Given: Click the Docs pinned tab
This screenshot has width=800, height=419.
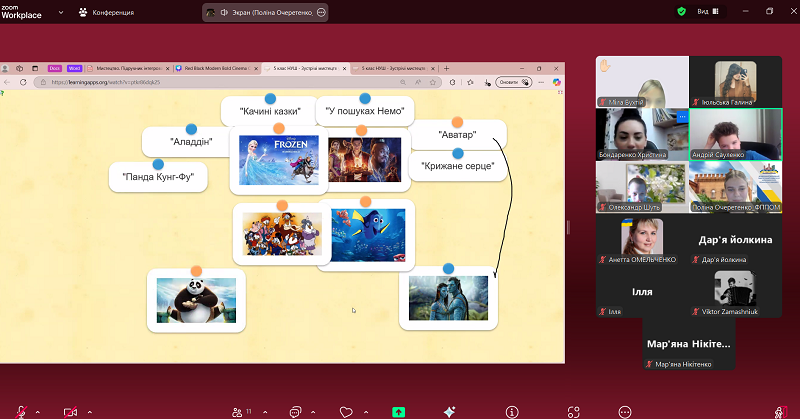Looking at the screenshot, I should tap(55, 68).
